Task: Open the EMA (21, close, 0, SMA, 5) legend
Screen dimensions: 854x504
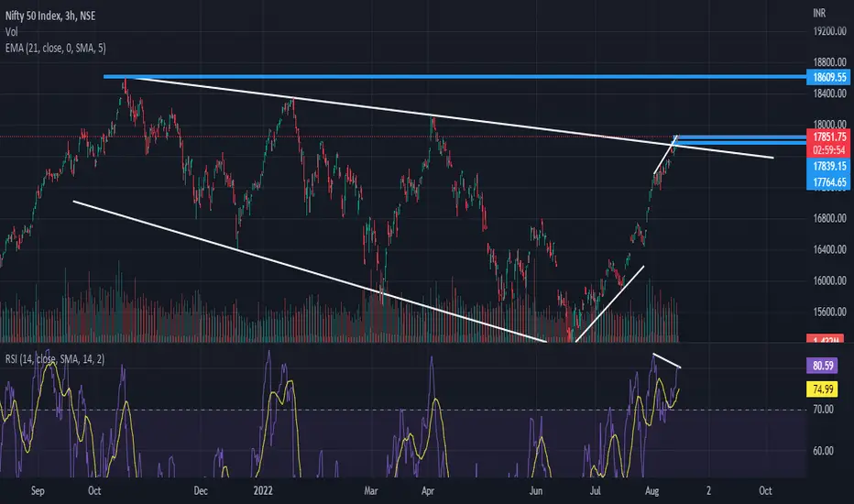Action: (56, 48)
